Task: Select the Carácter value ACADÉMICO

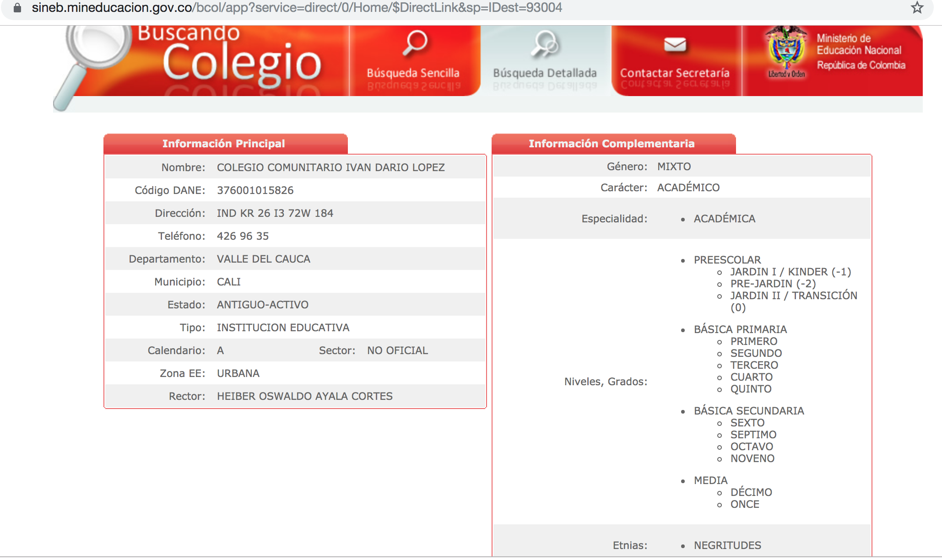Action: [x=688, y=188]
